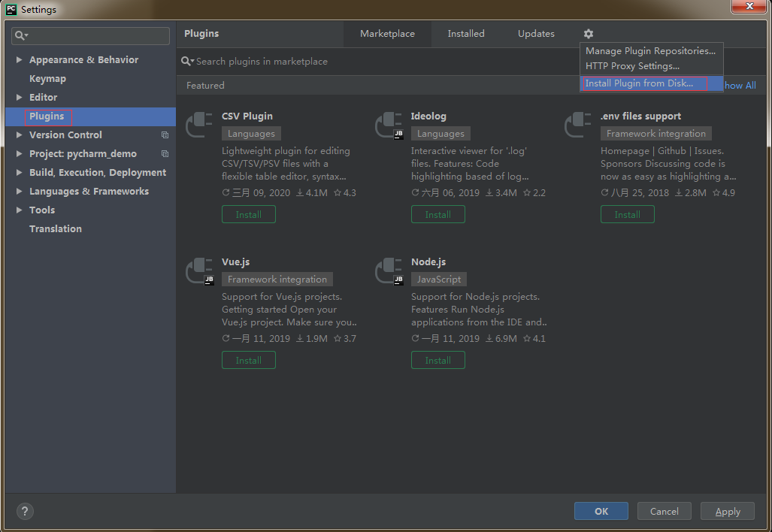Open the Vue.js plugin title
The width and height of the screenshot is (772, 532).
[236, 261]
